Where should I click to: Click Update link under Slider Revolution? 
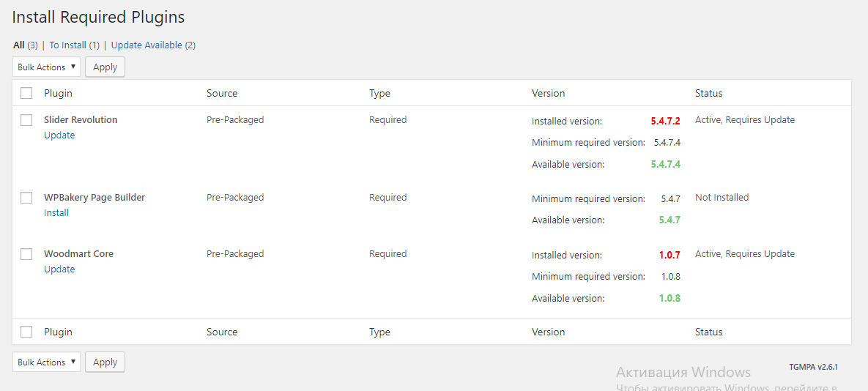59,135
